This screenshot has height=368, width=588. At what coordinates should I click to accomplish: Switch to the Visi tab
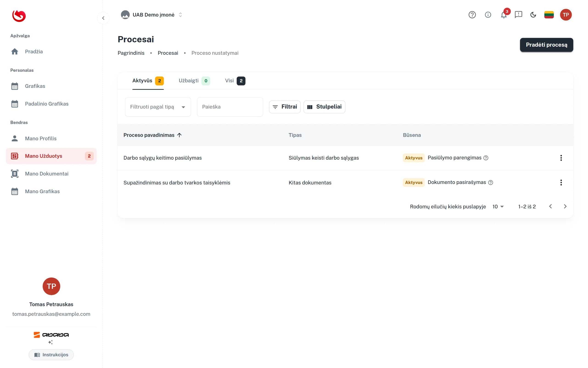click(x=235, y=81)
